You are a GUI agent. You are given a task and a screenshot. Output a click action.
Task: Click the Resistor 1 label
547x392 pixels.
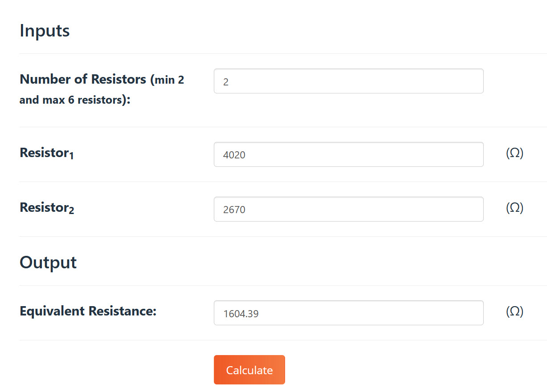[47, 153]
